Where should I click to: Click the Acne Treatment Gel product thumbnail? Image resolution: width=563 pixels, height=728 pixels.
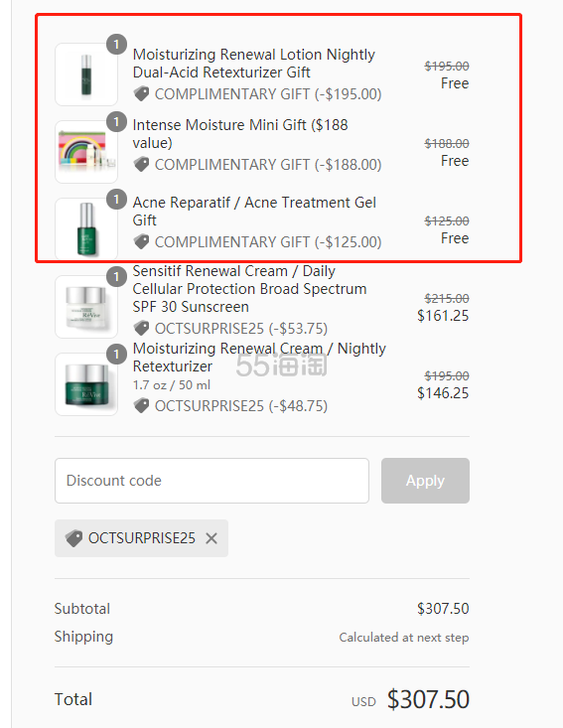click(x=86, y=229)
